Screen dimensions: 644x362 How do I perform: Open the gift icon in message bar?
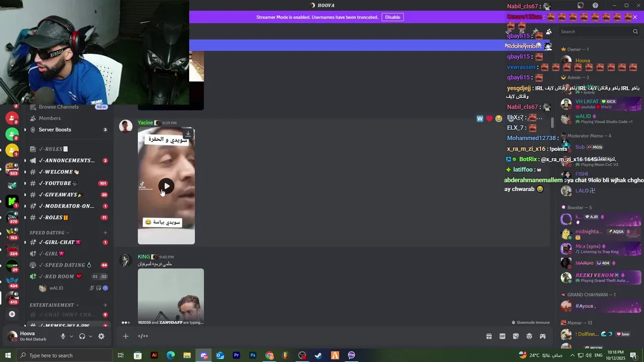(x=489, y=336)
